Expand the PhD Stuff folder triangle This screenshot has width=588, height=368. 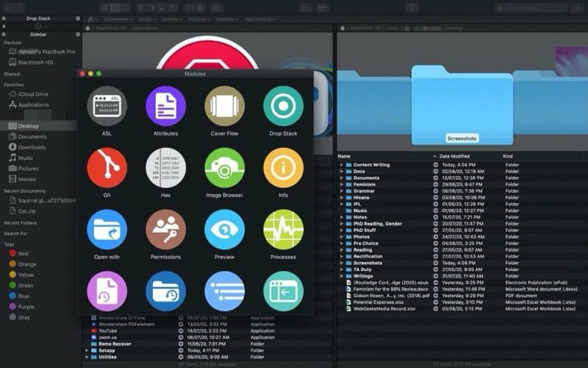(x=342, y=230)
